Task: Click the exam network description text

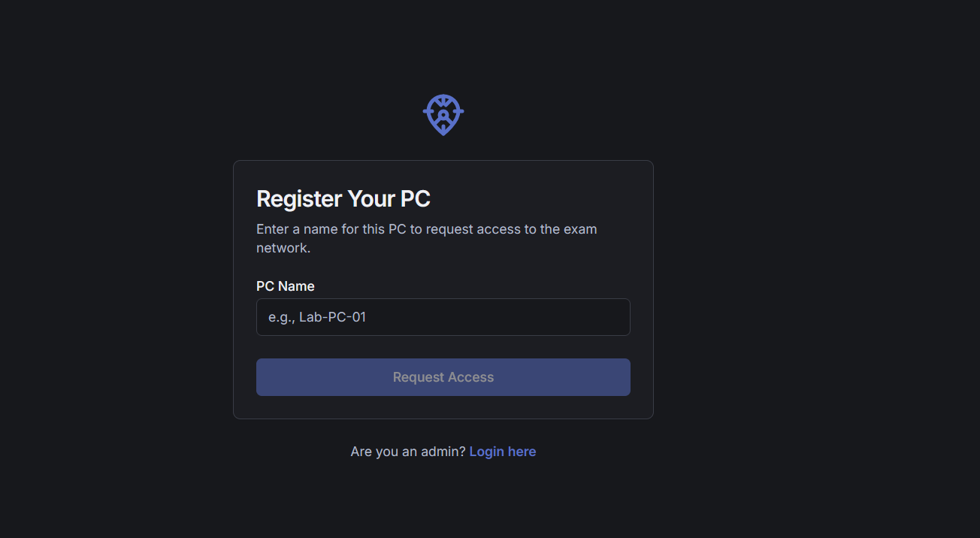Action: (426, 237)
